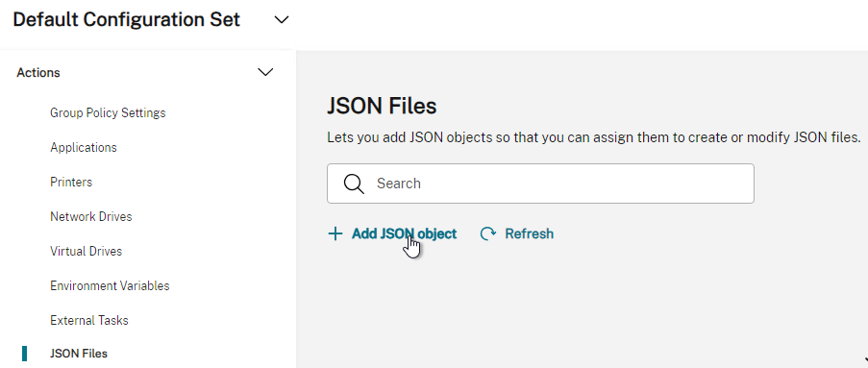
Task: Open the Printers section
Action: pos(71,182)
